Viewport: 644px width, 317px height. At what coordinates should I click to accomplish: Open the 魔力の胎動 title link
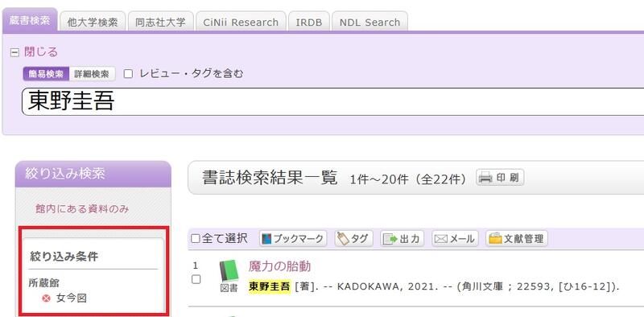coord(279,266)
